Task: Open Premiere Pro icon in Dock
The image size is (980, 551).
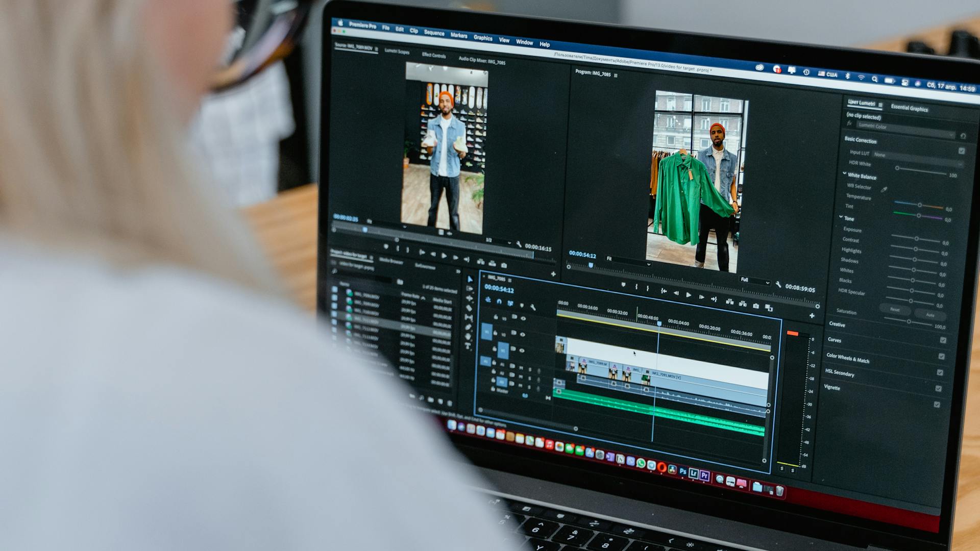Action: (x=704, y=475)
